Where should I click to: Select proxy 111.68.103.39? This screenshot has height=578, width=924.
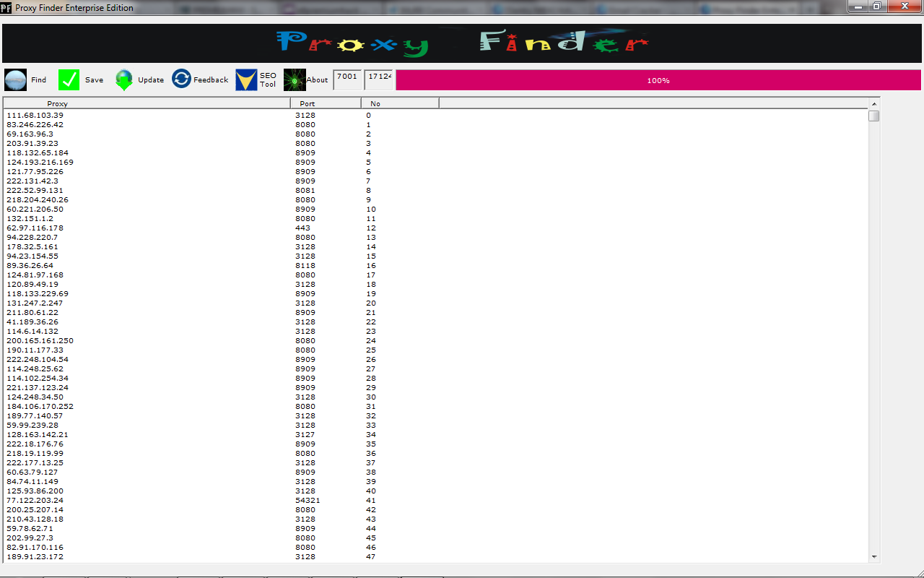click(35, 115)
